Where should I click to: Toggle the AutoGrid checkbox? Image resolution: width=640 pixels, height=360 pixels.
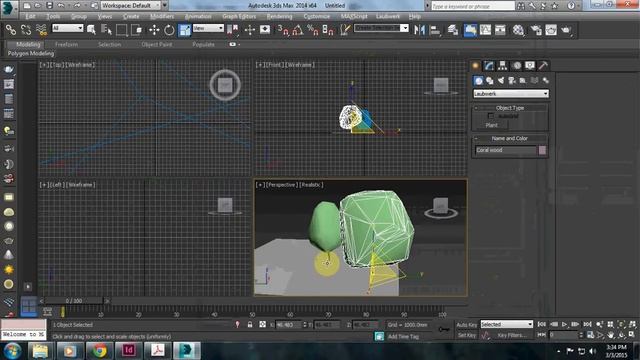(491, 116)
